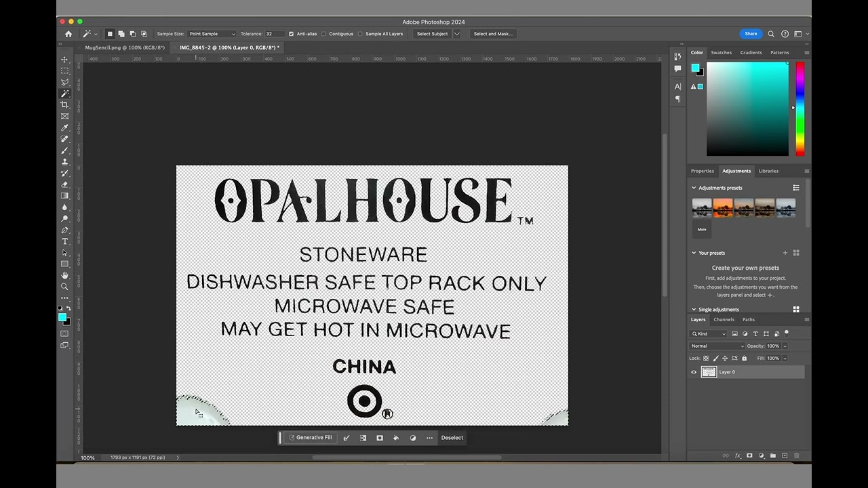Viewport: 868px width, 488px height.
Task: Create a new layer via plus icon
Action: [x=785, y=455]
